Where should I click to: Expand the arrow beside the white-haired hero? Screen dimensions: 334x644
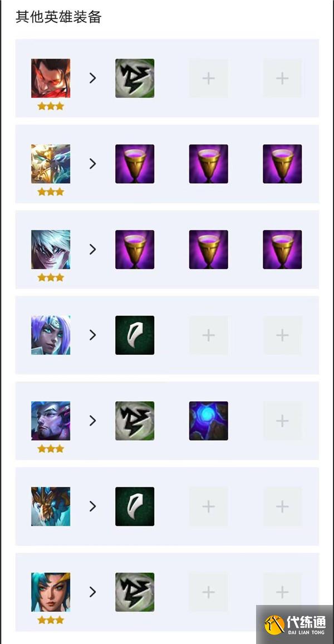[93, 250]
